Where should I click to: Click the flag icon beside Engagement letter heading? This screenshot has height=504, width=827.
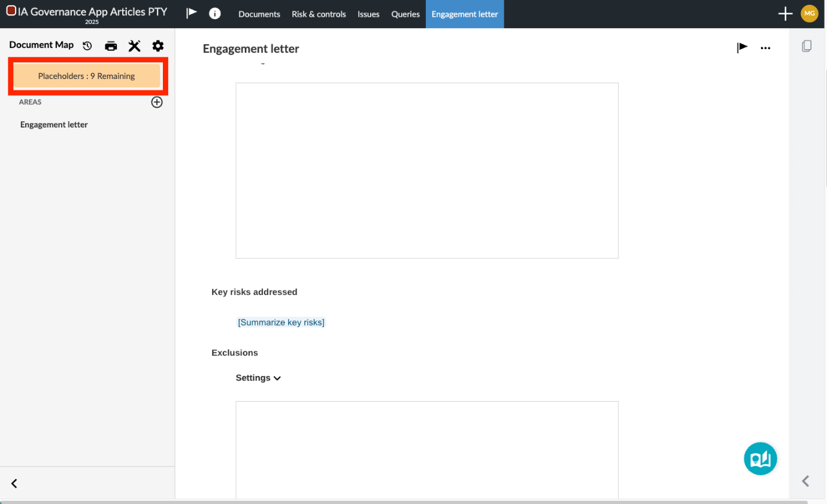(x=743, y=48)
